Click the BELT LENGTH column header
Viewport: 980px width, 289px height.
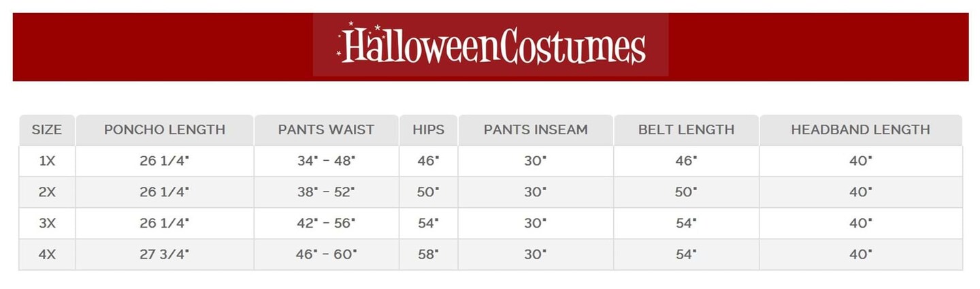tap(686, 130)
